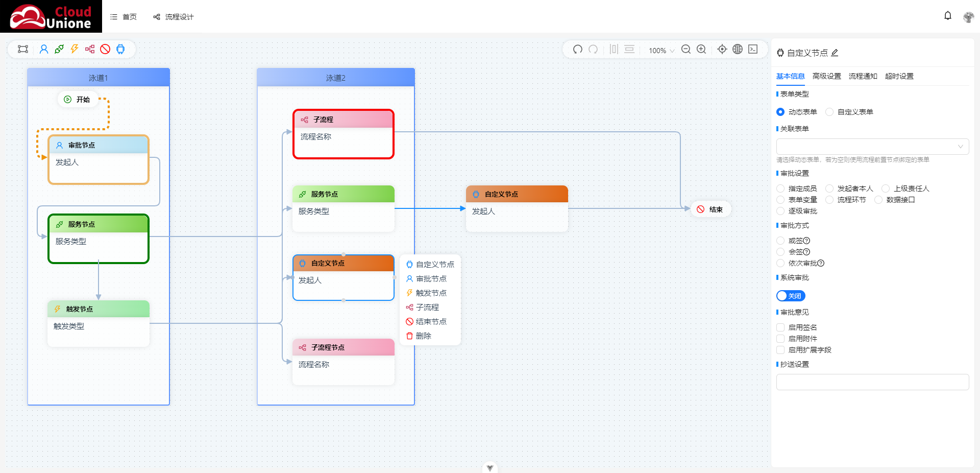Image resolution: width=980 pixels, height=473 pixels.
Task: Choose the blue android custom node tool
Action: point(120,49)
